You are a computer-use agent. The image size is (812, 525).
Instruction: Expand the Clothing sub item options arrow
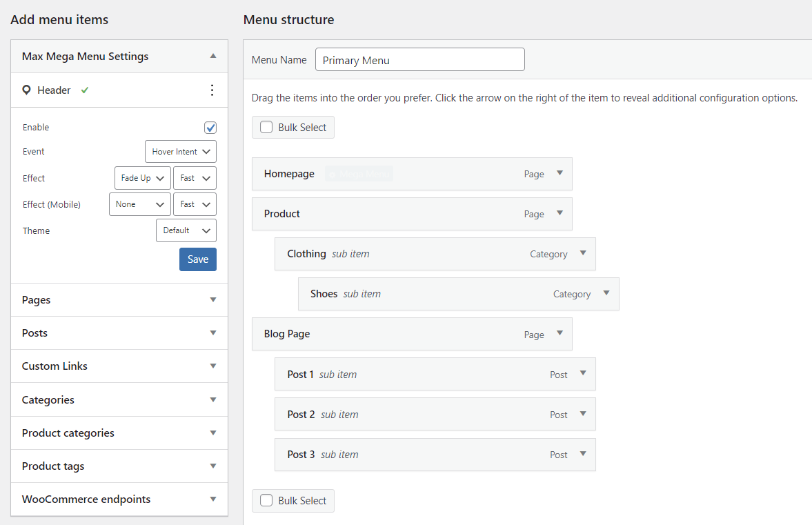tap(584, 254)
